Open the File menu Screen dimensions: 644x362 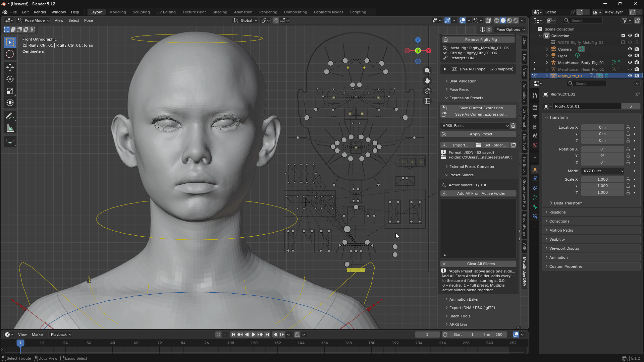(13, 12)
